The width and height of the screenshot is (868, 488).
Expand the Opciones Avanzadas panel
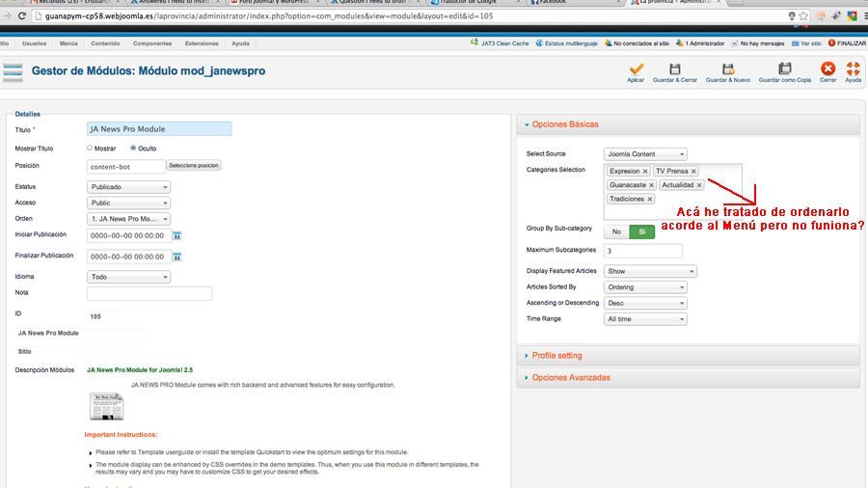click(688, 378)
